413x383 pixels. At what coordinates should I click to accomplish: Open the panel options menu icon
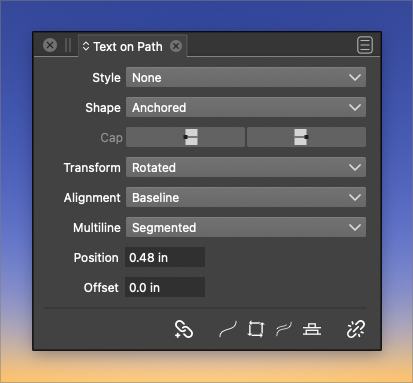pos(365,45)
